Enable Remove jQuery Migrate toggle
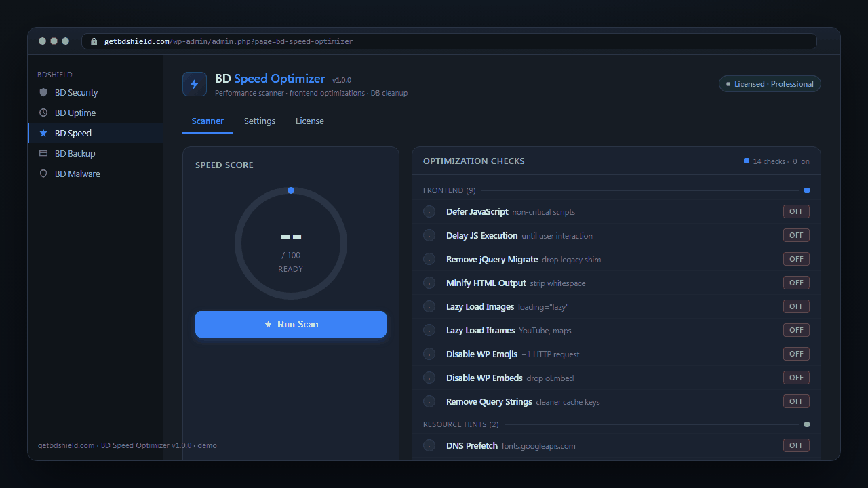 coord(796,259)
